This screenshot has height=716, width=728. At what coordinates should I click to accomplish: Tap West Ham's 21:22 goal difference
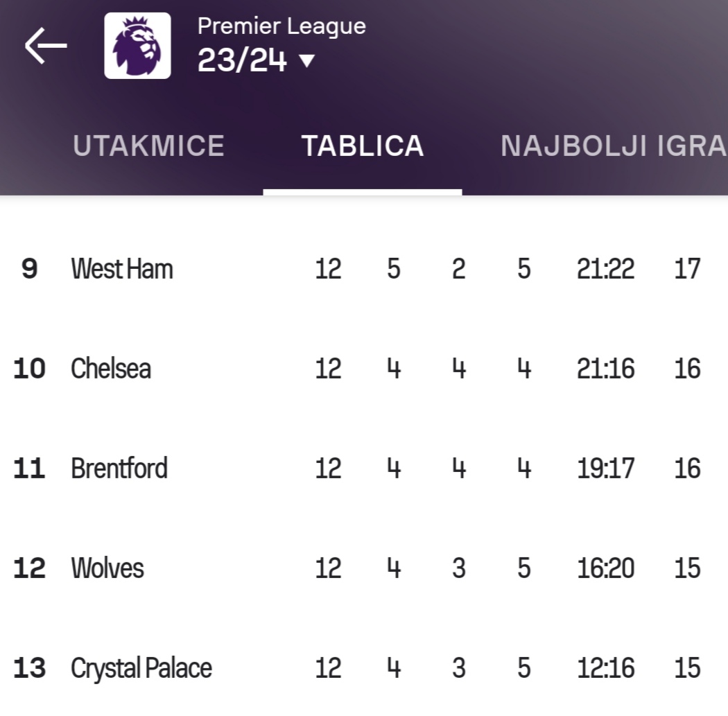click(605, 269)
